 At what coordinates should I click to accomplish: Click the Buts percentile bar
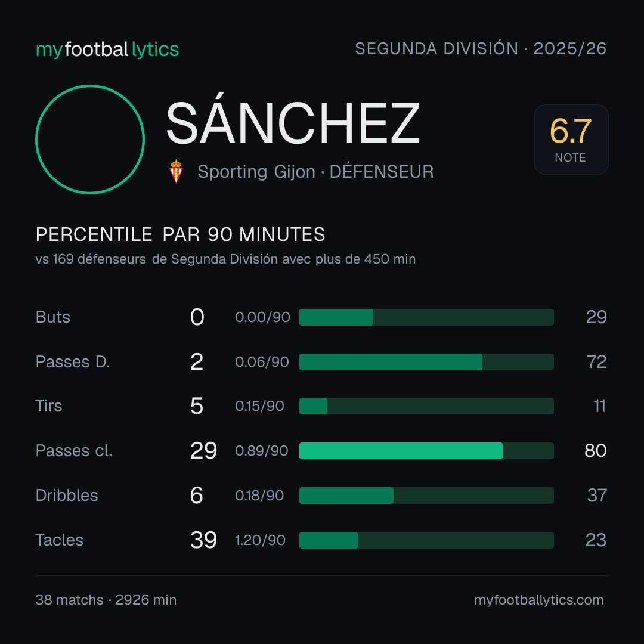(x=426, y=317)
